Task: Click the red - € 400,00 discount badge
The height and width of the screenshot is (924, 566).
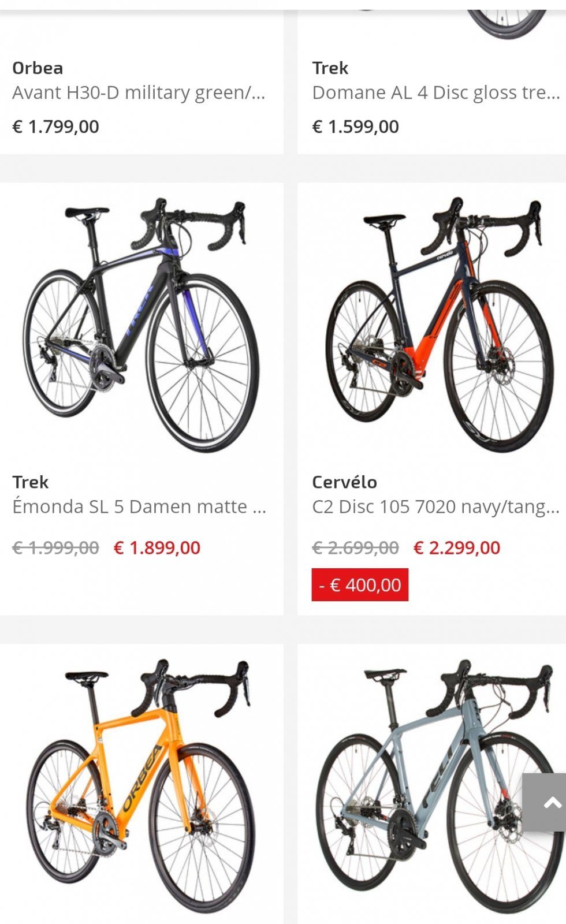Action: 360,584
